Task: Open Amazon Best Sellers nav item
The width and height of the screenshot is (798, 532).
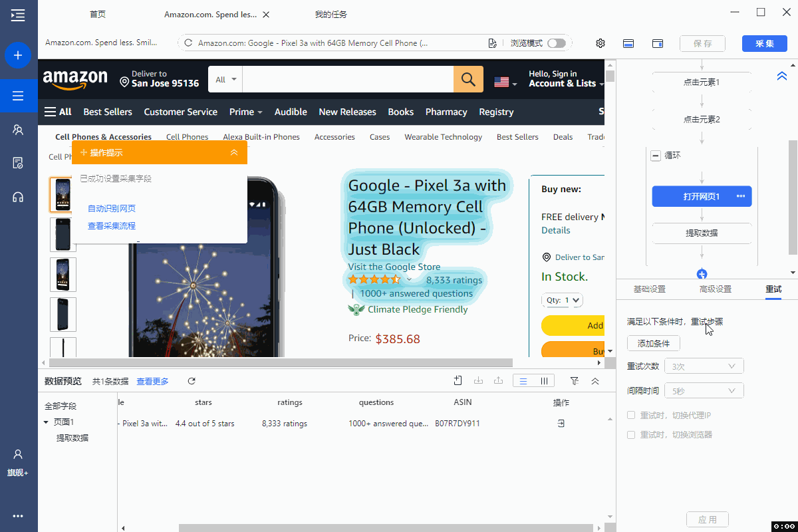Action: pyautogui.click(x=108, y=112)
